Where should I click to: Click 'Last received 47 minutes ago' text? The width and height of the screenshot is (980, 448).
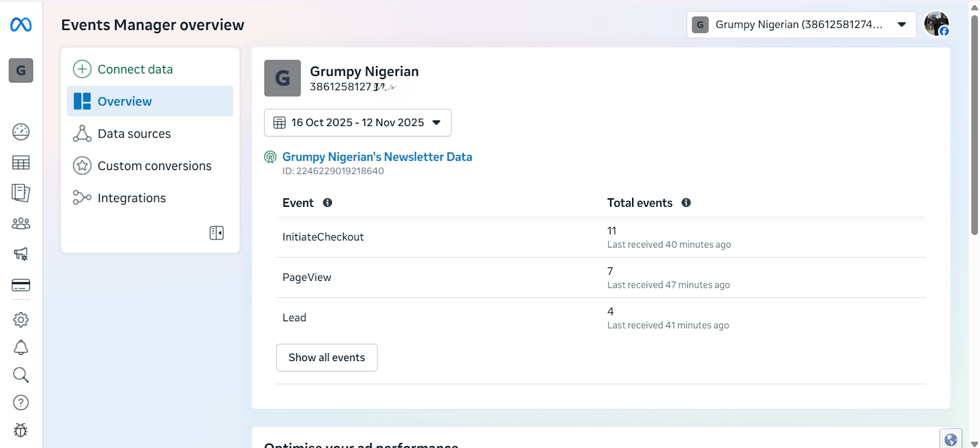[x=668, y=285]
